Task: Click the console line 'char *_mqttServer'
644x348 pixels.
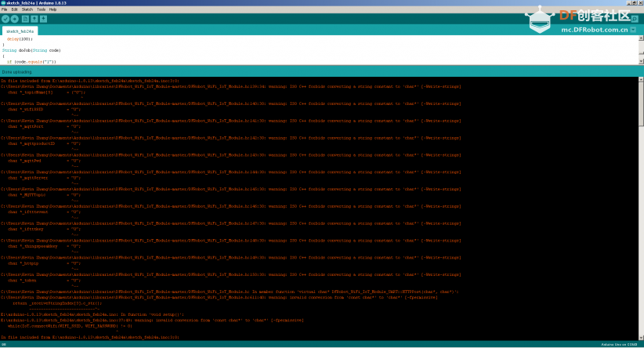Action: click(x=44, y=178)
